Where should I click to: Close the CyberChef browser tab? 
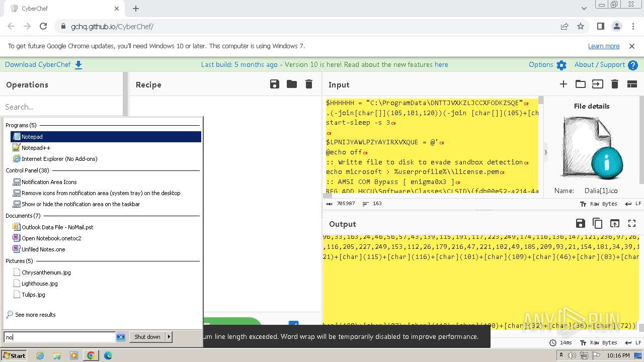pos(117,9)
